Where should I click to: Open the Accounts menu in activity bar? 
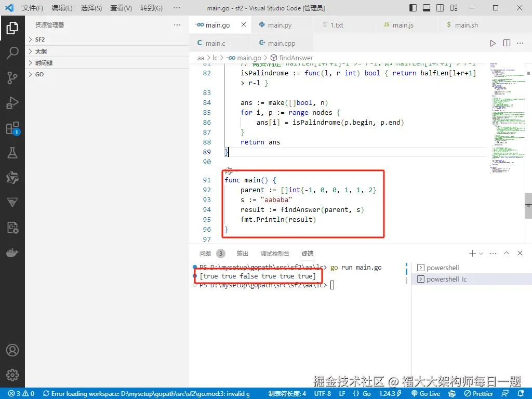coord(12,350)
